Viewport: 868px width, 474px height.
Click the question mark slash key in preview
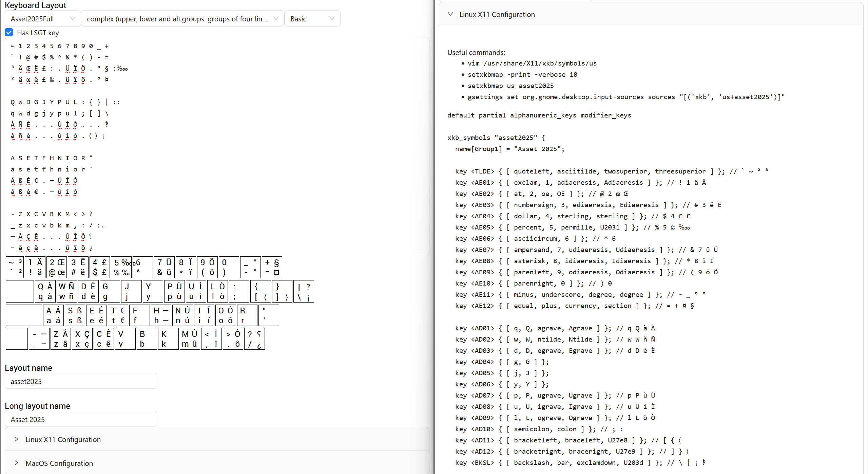click(x=254, y=339)
